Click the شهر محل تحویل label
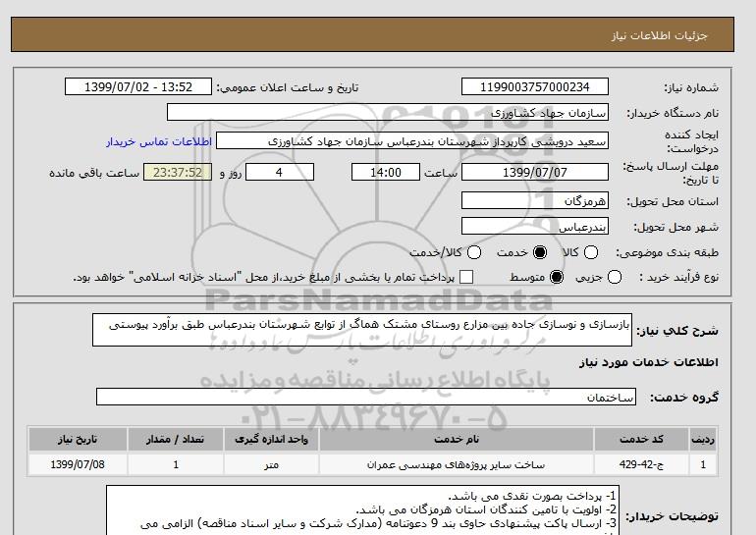This screenshot has width=756, height=535. (x=675, y=227)
